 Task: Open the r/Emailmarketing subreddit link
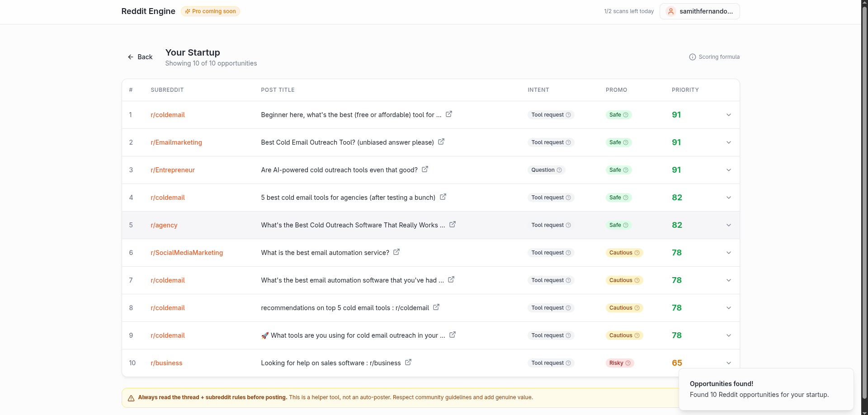pos(176,142)
